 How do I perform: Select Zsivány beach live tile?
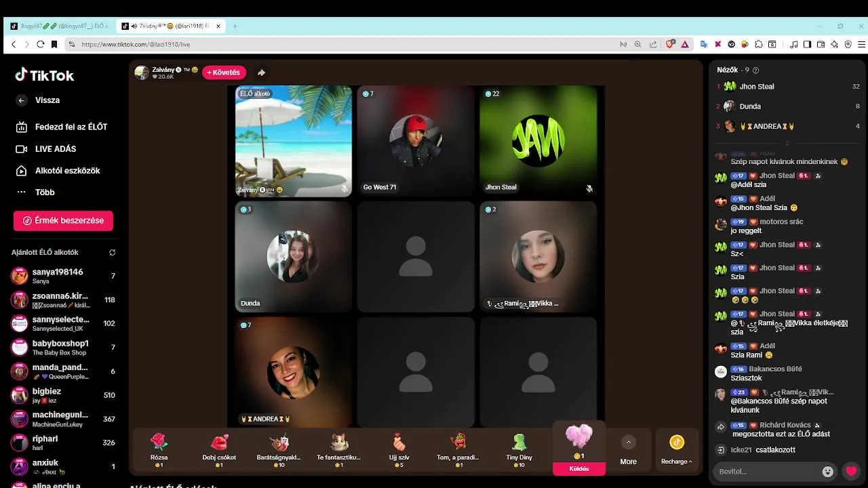294,141
